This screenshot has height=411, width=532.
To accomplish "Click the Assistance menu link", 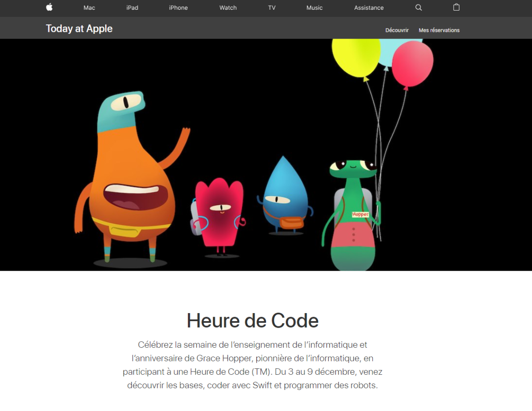I will click(369, 8).
